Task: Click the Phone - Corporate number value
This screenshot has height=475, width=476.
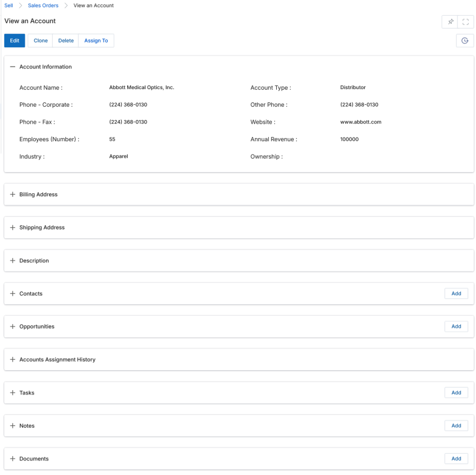Action: click(128, 105)
